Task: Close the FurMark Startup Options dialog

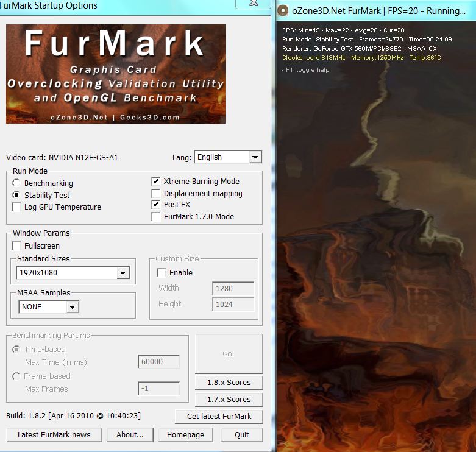Action: coord(253,4)
